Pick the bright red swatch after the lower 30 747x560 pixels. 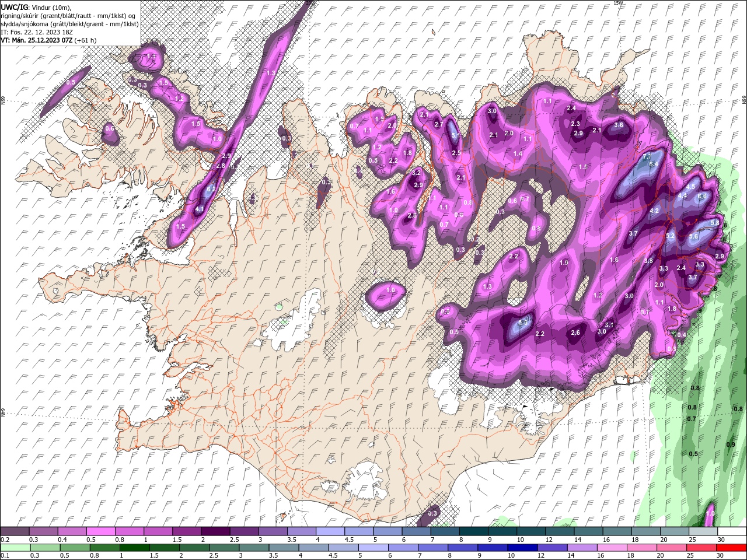(x=731, y=548)
